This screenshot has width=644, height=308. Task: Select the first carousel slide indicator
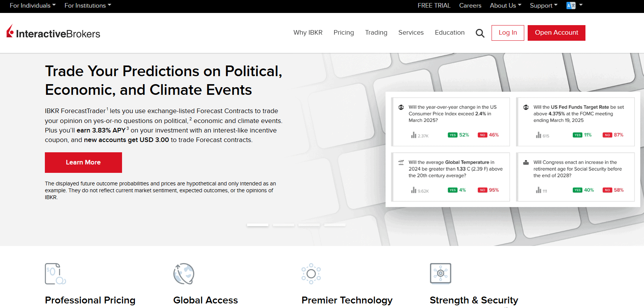258,225
